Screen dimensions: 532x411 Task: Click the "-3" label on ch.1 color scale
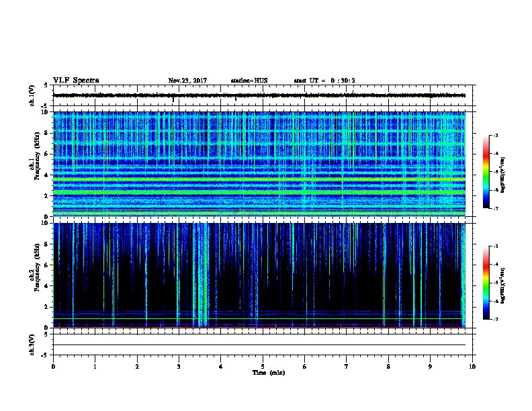(496, 135)
